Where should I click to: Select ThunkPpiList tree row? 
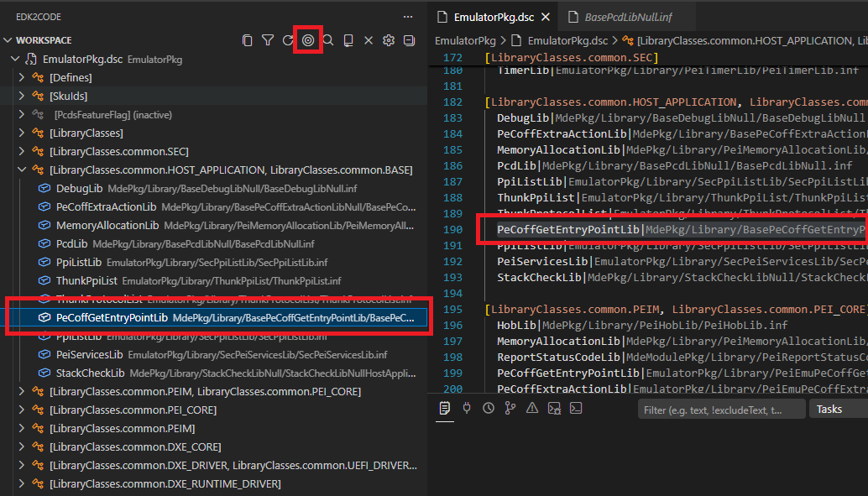click(x=214, y=280)
